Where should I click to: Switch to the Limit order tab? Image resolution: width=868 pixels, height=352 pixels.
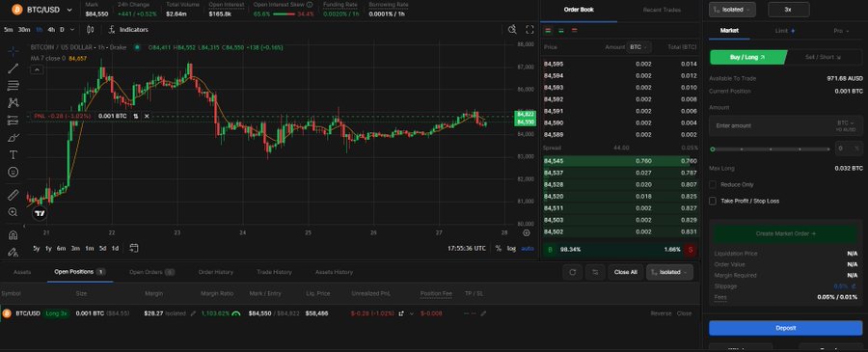click(784, 31)
